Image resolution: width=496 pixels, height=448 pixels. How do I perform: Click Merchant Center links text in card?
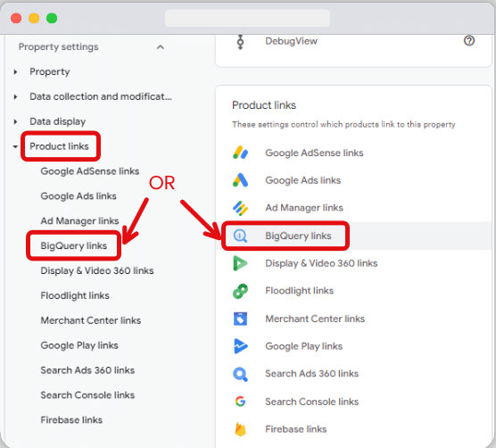315,319
